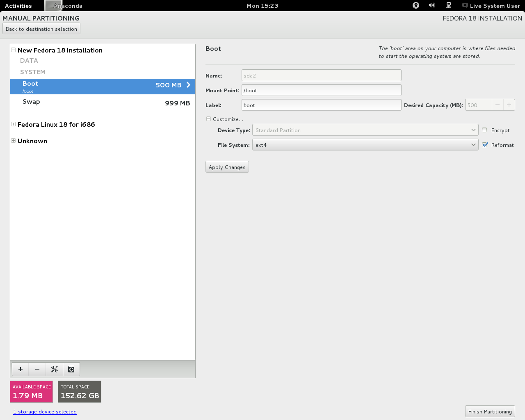Open the network status icon in top bar
Image resolution: width=525 pixels, height=420 pixels.
pos(449,5)
